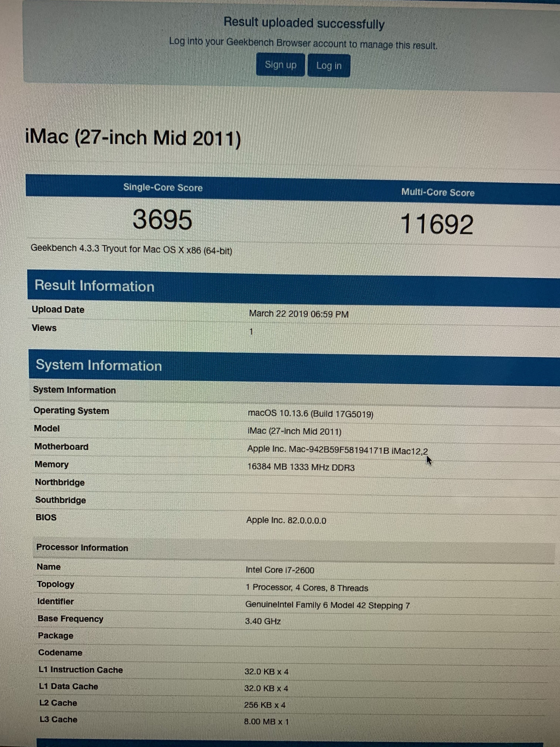Viewport: 560px width, 747px height.
Task: Click 1 Processor, 4 Cores, 8 Threads
Action: (307, 588)
